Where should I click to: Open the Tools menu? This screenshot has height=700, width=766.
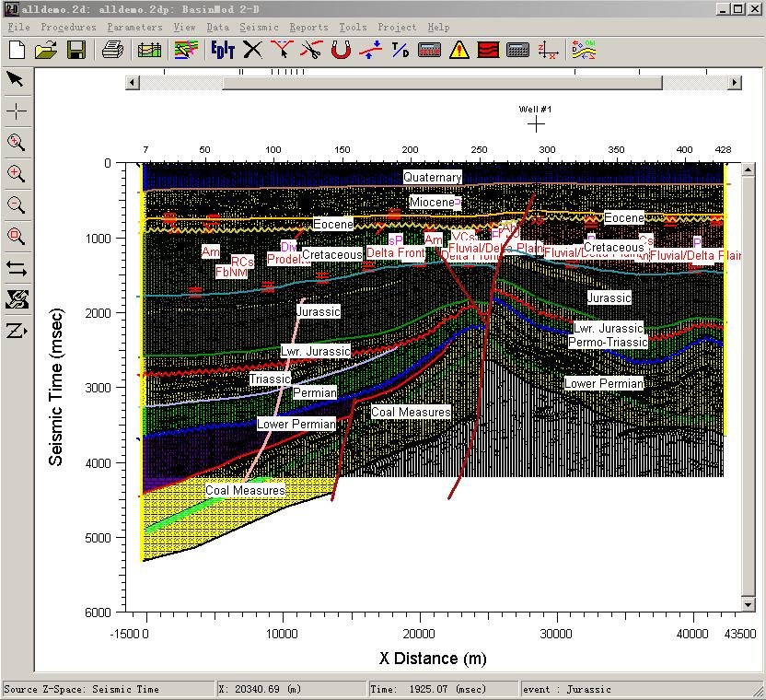[354, 28]
